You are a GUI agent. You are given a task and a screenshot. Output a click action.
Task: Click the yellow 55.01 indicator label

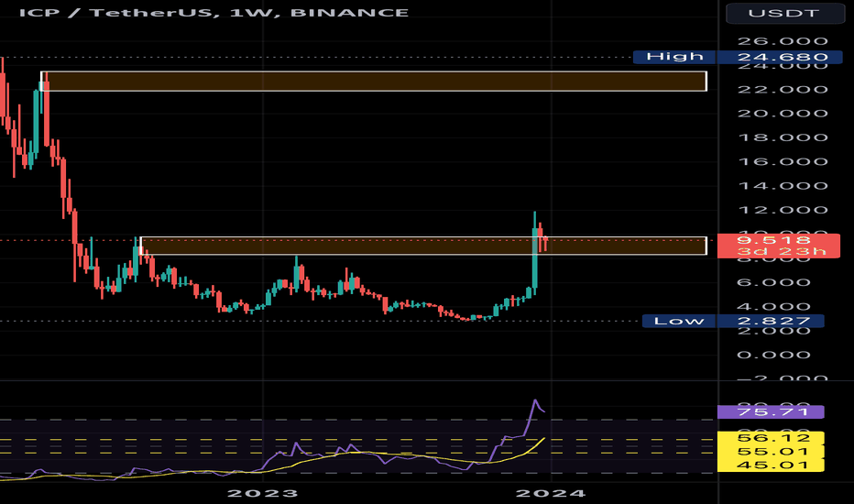click(771, 452)
